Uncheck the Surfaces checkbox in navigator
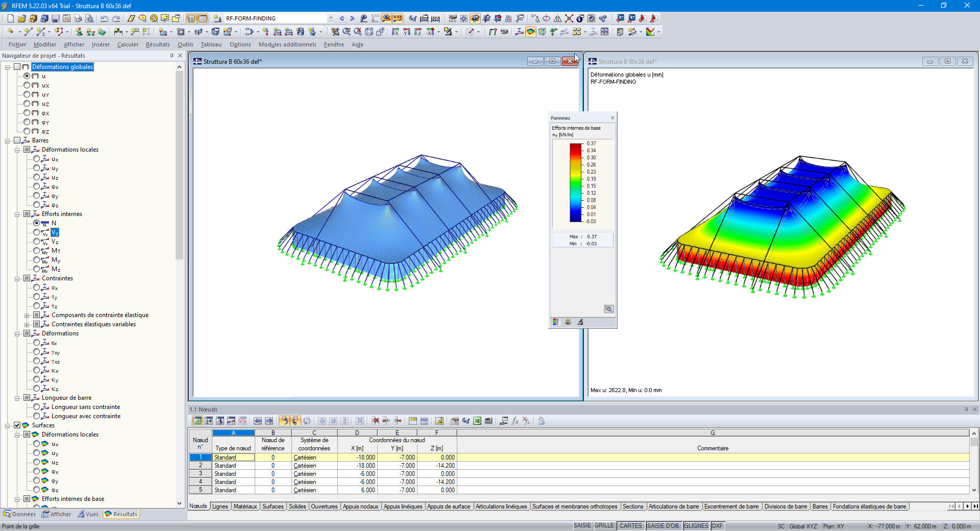This screenshot has height=531, width=980. (18, 425)
